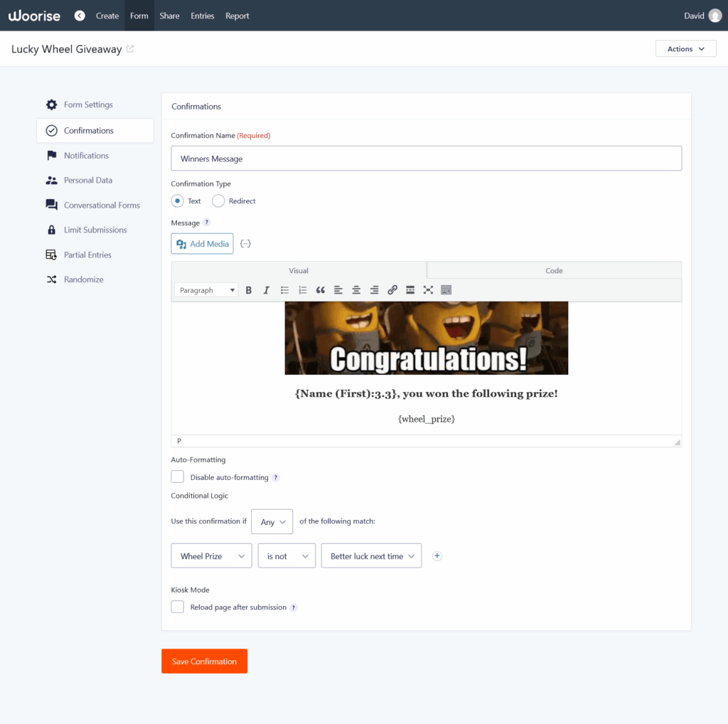This screenshot has width=728, height=724.
Task: Insert merge tag via curly braces icon
Action: [245, 243]
